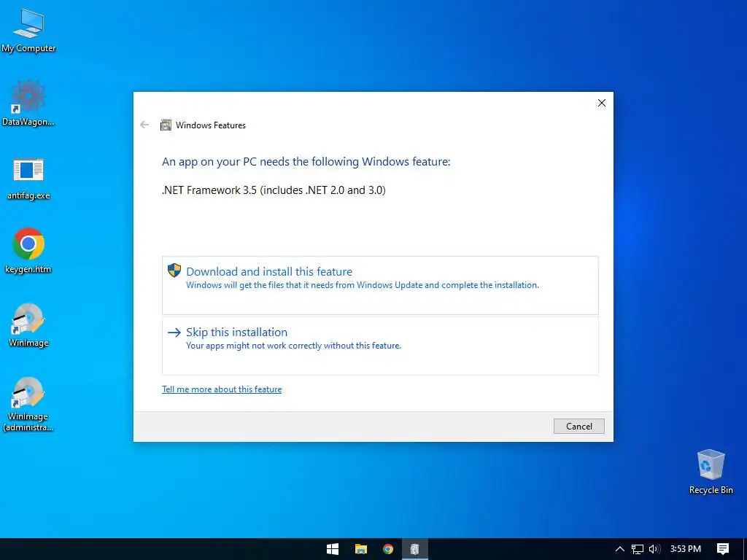Click the Windows Features taskbar item
747x560 pixels.
(415, 549)
